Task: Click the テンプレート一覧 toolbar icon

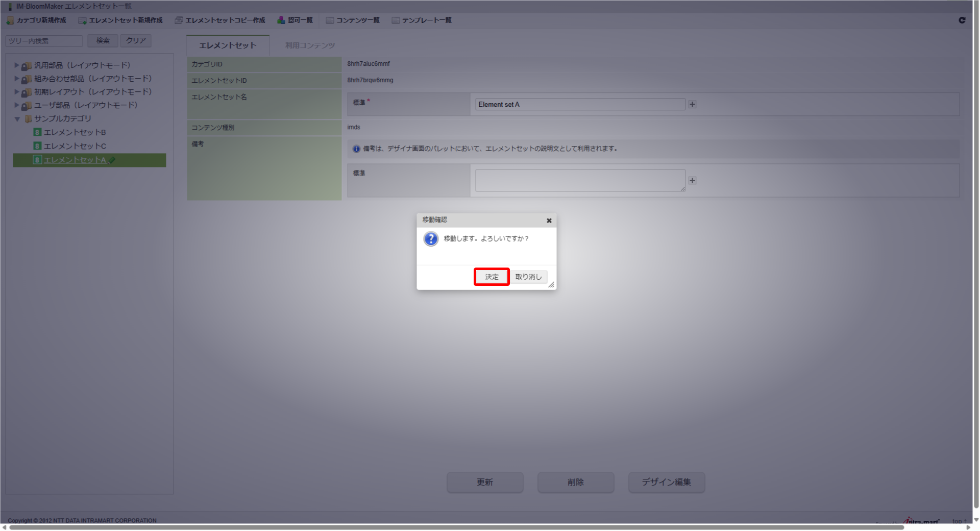Action: click(x=396, y=20)
